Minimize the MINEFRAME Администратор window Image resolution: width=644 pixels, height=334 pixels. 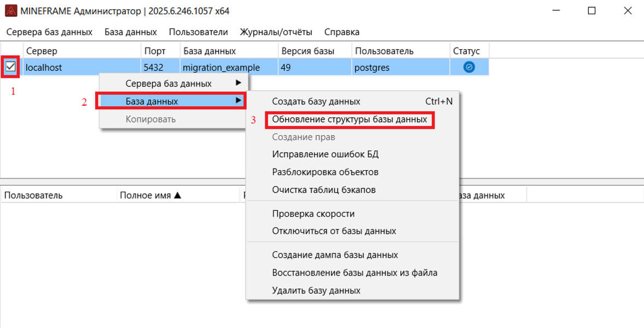[x=556, y=11]
